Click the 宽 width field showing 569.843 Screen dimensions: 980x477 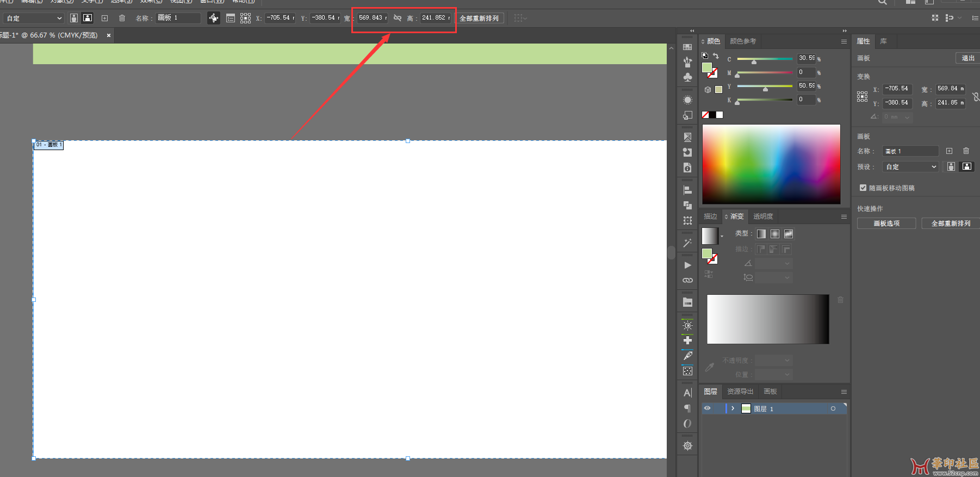(x=373, y=18)
